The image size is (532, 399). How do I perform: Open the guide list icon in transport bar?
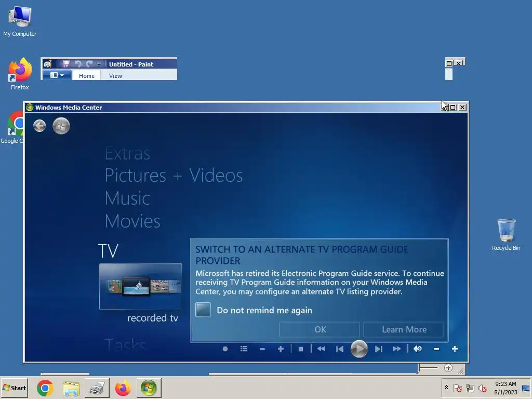click(x=244, y=349)
